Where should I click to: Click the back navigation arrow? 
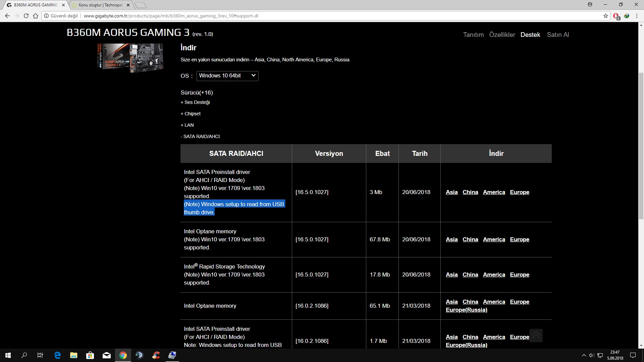pyautogui.click(x=7, y=16)
